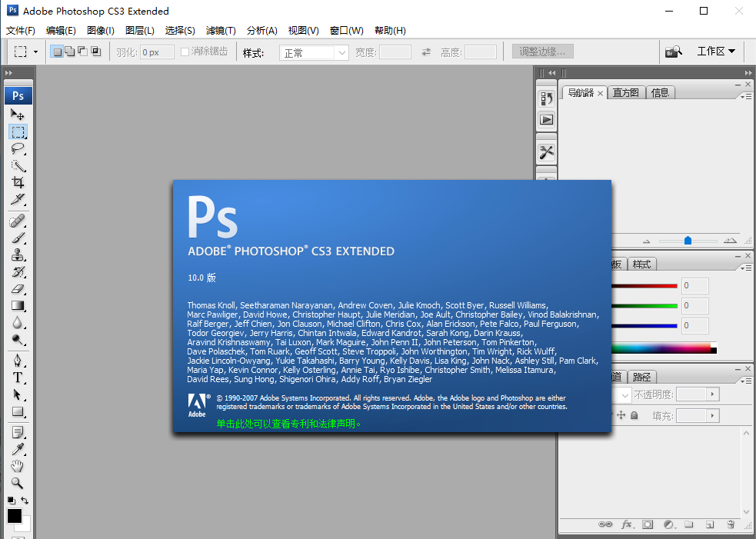Select the Rectangle shape tool
The height and width of the screenshot is (539, 756).
(18, 411)
